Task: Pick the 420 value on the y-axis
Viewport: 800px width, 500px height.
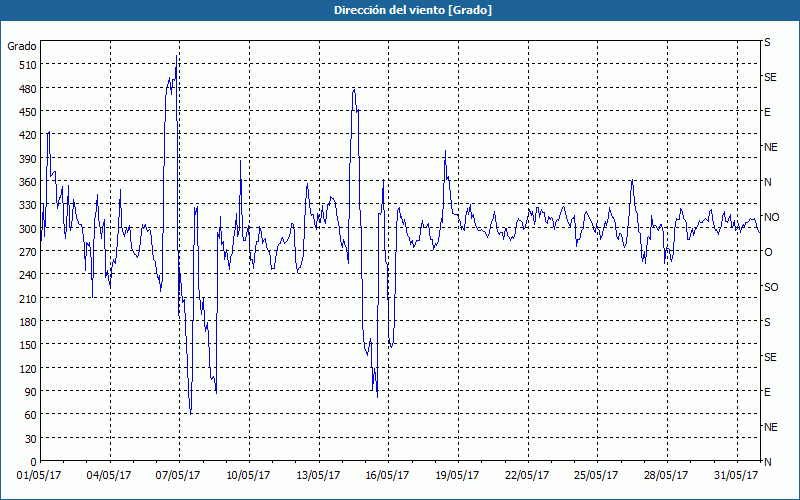Action: click(27, 135)
